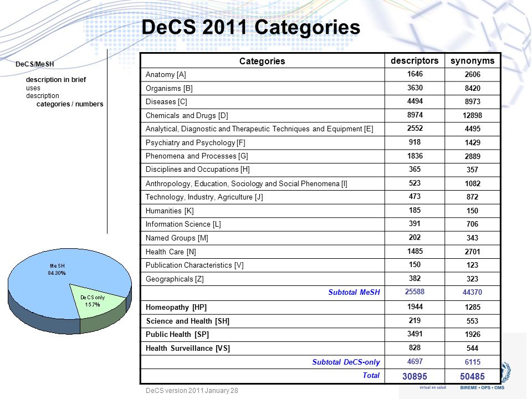Click the 'DeCS version 2011 January 28' footer
The height and width of the screenshot is (399, 532).
(192, 391)
